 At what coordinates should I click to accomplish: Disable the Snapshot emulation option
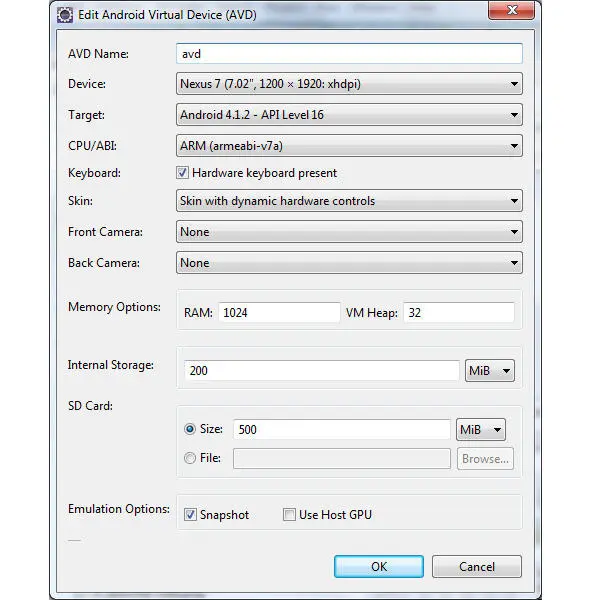(x=190, y=515)
